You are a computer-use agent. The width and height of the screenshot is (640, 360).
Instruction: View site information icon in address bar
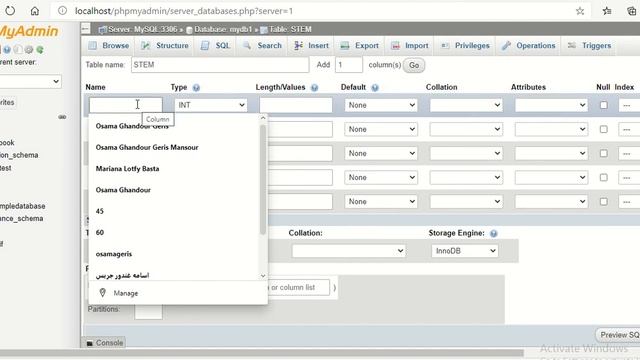click(x=62, y=11)
